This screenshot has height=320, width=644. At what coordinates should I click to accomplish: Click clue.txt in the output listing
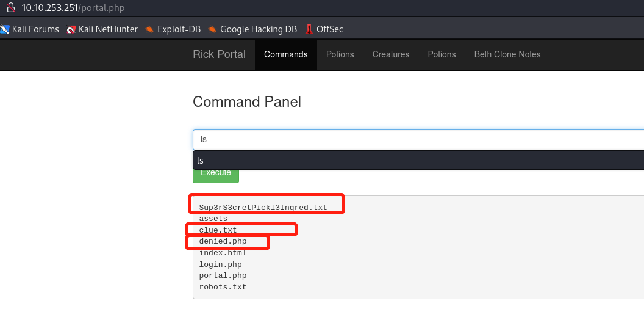[218, 230]
